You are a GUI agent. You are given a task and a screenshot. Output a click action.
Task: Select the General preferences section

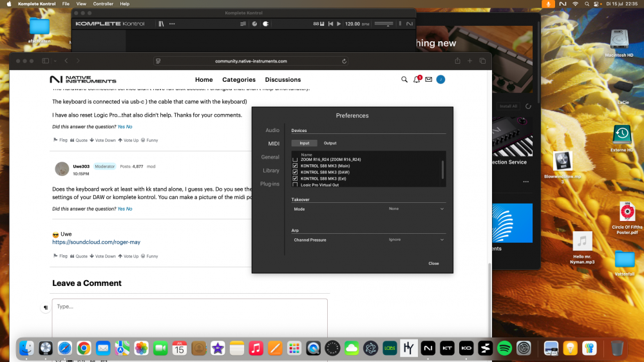coord(270,157)
